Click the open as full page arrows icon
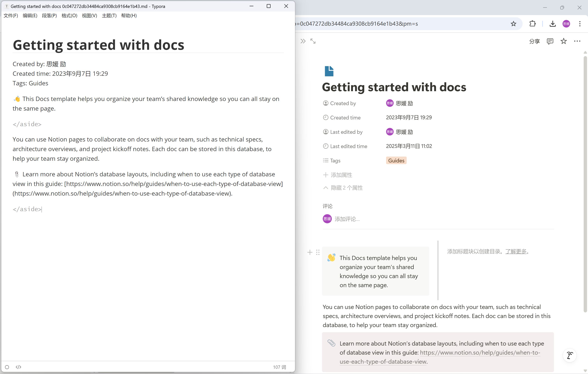 click(313, 41)
